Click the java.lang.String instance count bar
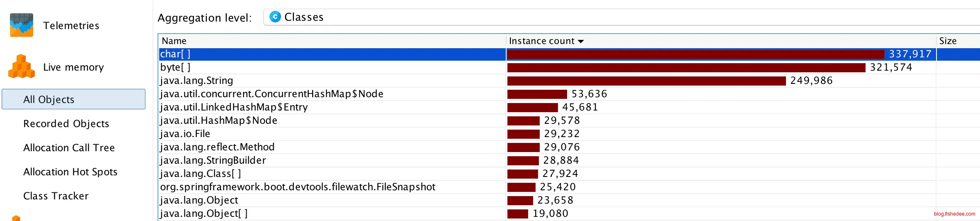The height and width of the screenshot is (221, 980). coord(646,81)
